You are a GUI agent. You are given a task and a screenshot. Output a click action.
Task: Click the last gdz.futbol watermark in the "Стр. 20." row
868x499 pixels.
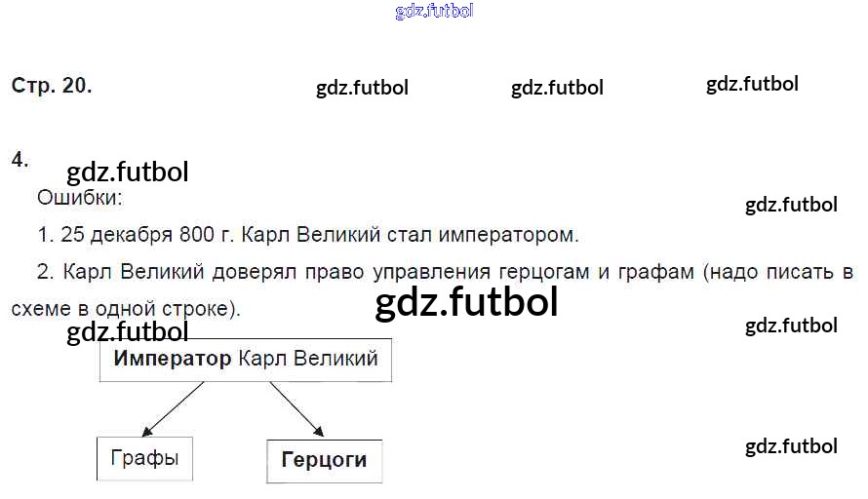752,84
